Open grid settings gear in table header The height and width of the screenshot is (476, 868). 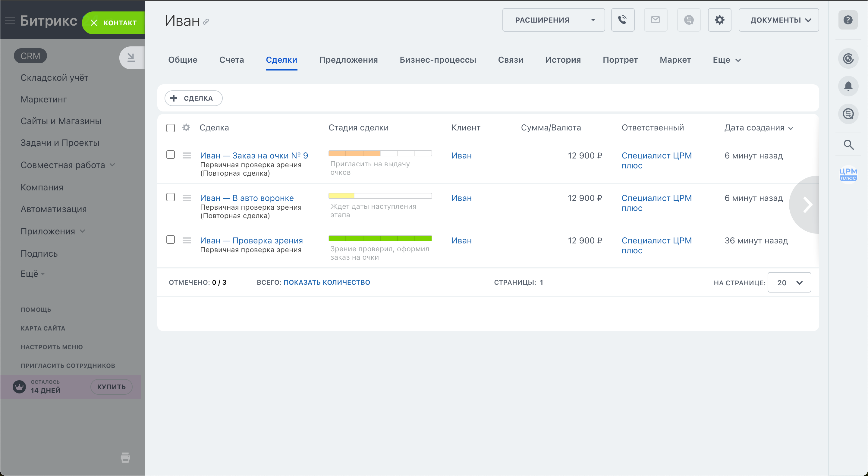[x=186, y=128]
